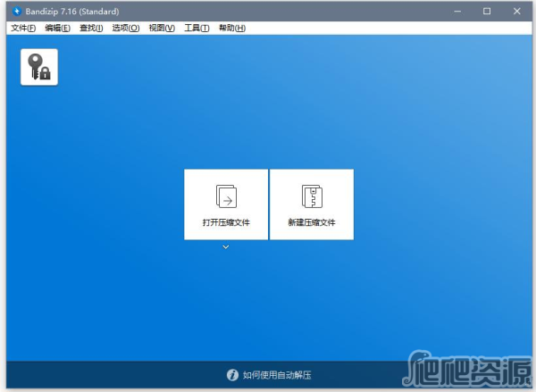Open the 工具(T) menu
This screenshot has width=536, height=392.
tap(197, 28)
